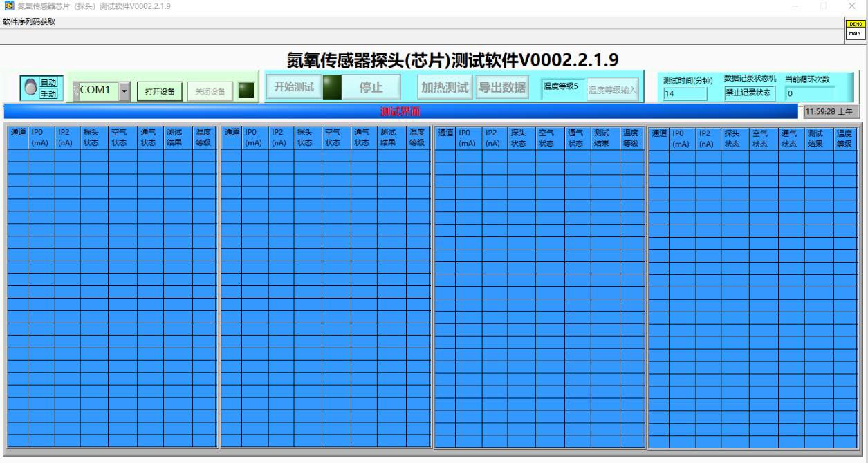Image resolution: width=868 pixels, height=463 pixels.
Task: Click 探头状态 header in the leftmost table
Action: point(93,138)
